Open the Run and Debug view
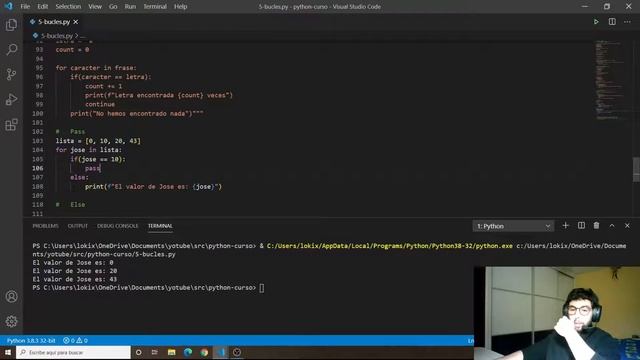Image resolution: width=640 pixels, height=360 pixels. click(11, 100)
